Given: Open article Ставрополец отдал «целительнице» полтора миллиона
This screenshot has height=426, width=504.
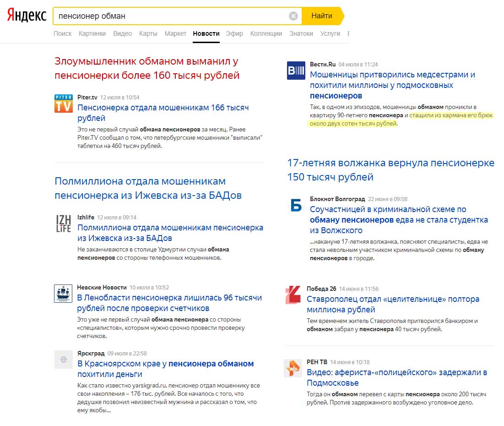Looking at the screenshot, I should 393,304.
